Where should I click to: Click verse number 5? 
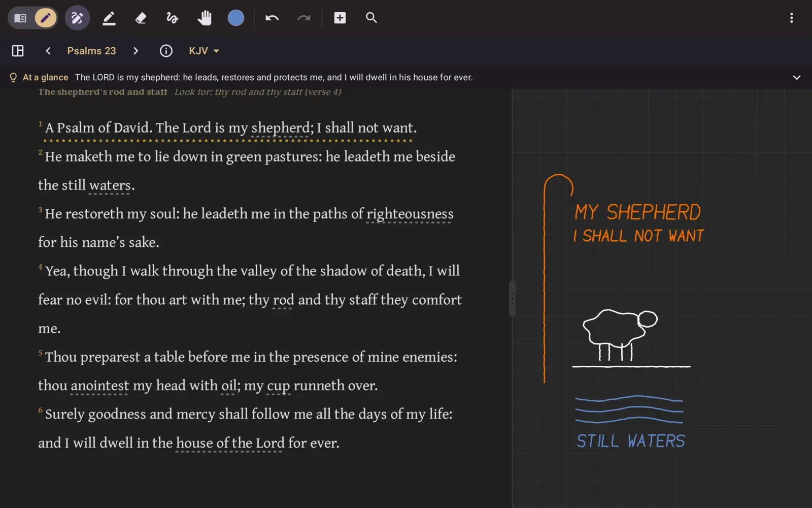[x=41, y=353]
